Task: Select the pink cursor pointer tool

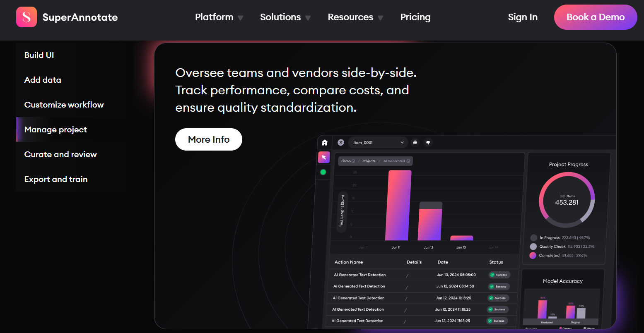Action: (324, 157)
